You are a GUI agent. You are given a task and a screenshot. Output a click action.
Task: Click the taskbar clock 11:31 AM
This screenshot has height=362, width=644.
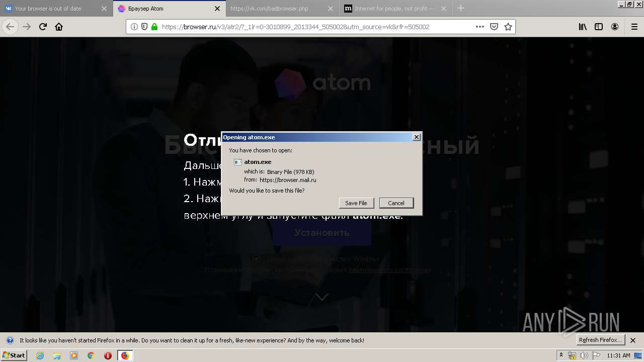tap(618, 355)
